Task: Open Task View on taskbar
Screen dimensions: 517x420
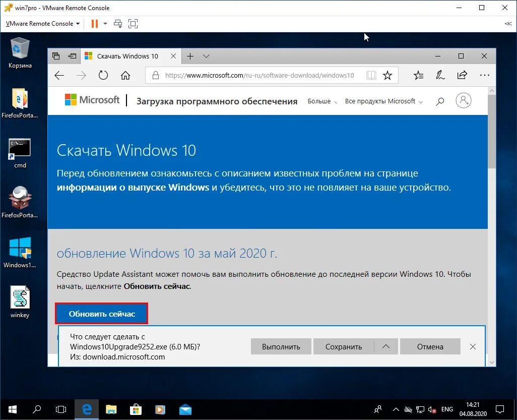Action: [x=61, y=409]
